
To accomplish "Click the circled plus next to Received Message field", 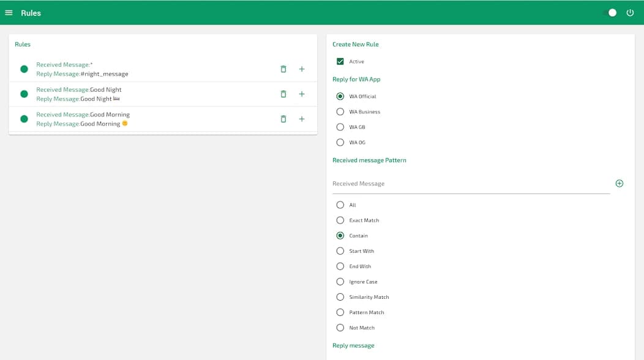I will pos(619,183).
